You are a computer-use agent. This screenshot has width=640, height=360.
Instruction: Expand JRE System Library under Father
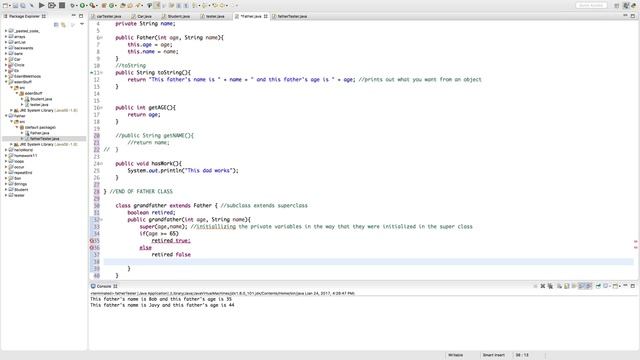(x=11, y=144)
